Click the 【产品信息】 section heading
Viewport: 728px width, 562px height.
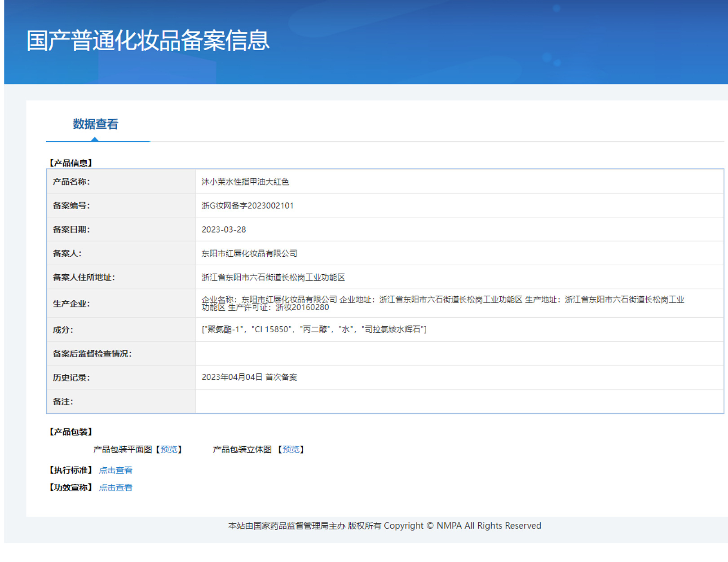coord(71,163)
